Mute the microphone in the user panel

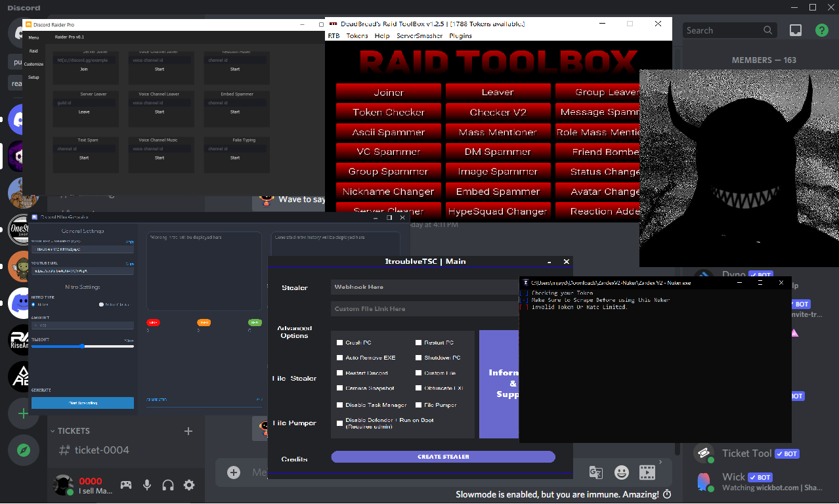[147, 485]
